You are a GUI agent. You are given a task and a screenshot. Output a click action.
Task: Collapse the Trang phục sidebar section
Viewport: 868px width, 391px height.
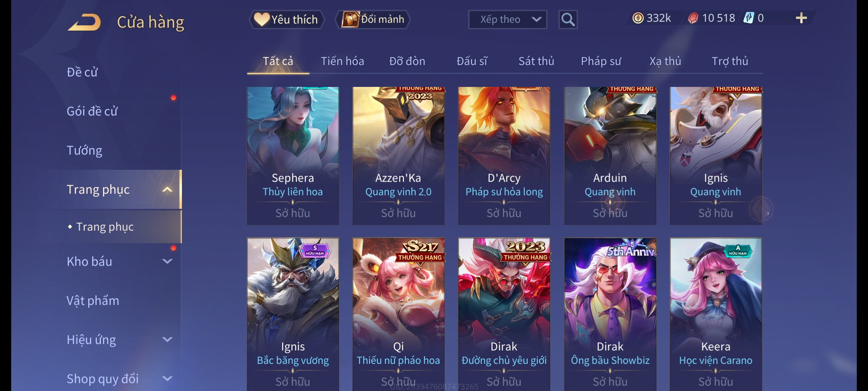coord(167,190)
